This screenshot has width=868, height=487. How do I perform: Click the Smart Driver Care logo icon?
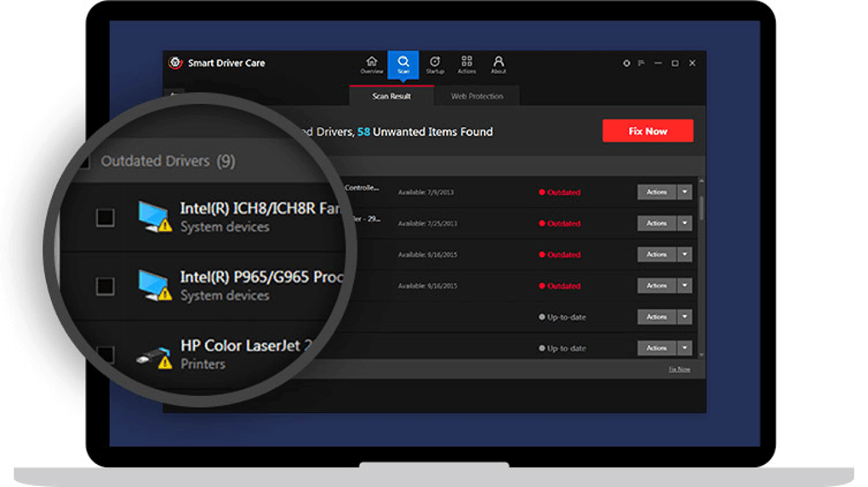[175, 63]
